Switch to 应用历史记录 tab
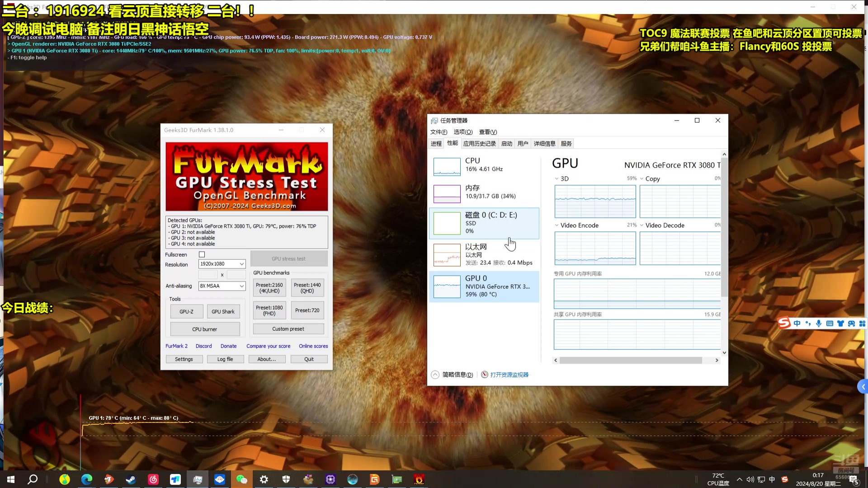Image resolution: width=868 pixels, height=488 pixels. tap(480, 144)
